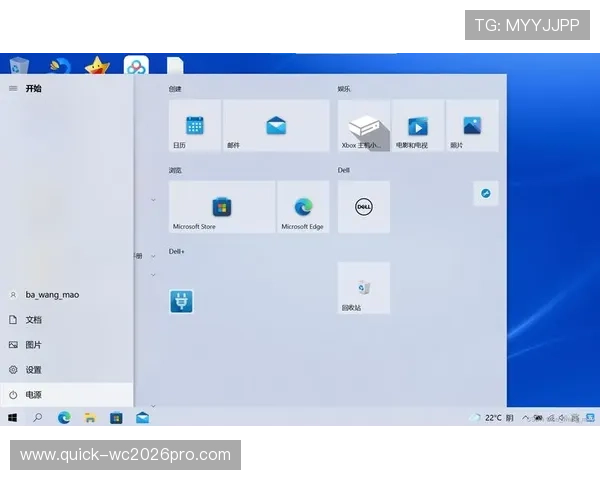Click the 浏览 tile group header
The image size is (600, 480).
(175, 170)
